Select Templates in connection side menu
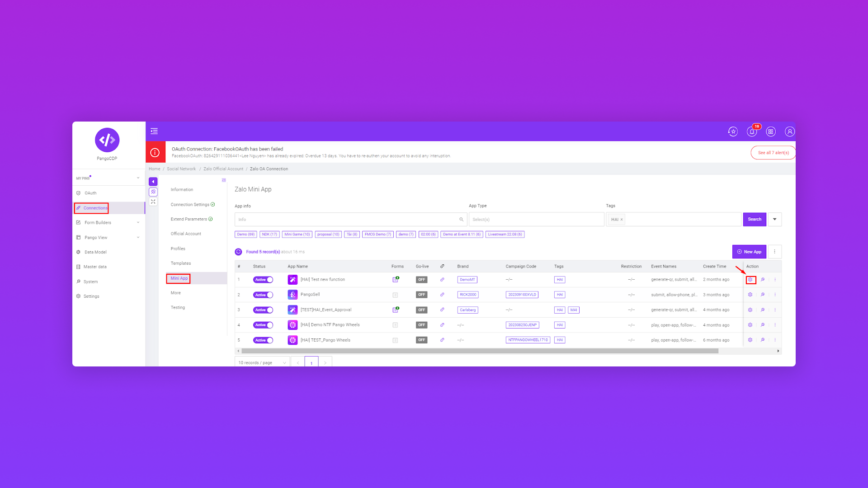Image resolution: width=868 pixels, height=488 pixels. pyautogui.click(x=181, y=263)
